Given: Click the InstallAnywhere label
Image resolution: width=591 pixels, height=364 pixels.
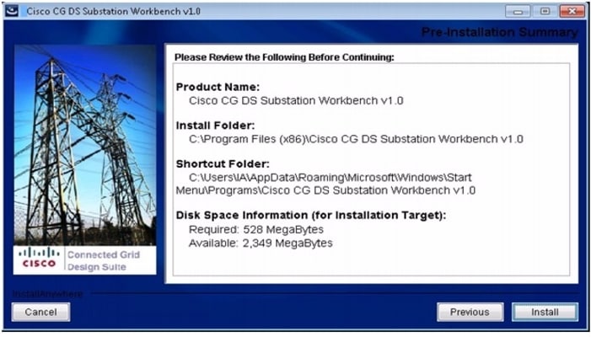Looking at the screenshot, I should 47,293.
